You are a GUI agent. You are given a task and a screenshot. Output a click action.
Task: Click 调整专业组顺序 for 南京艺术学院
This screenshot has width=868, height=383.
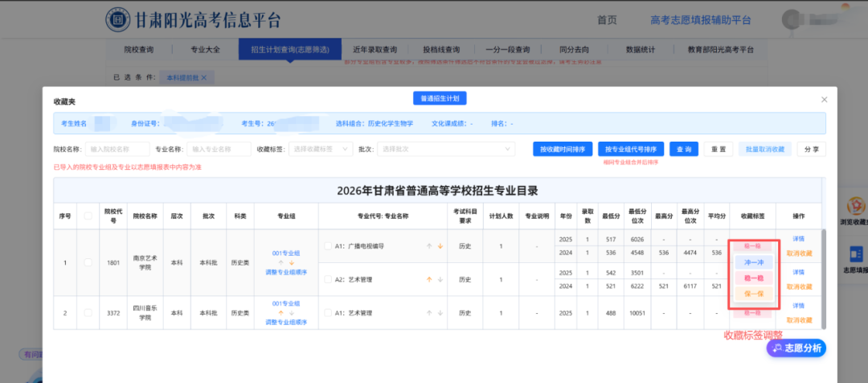(x=286, y=272)
